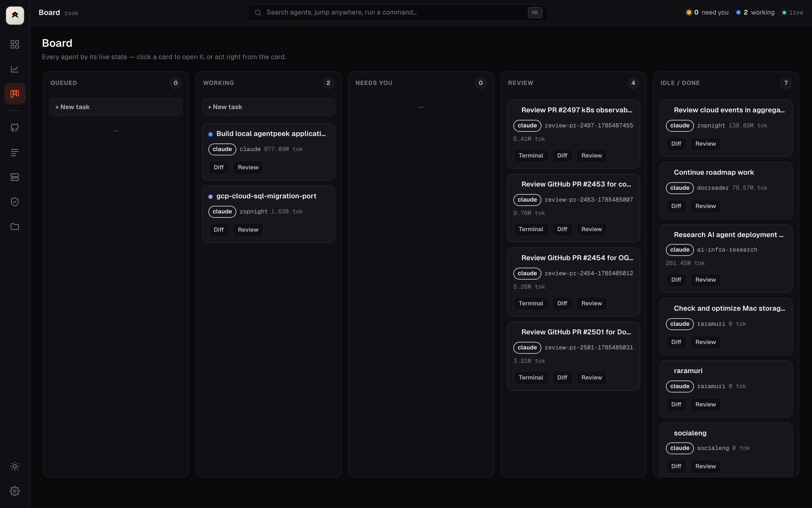Toggle light theme with sun icon
812x508 pixels.
point(15,466)
